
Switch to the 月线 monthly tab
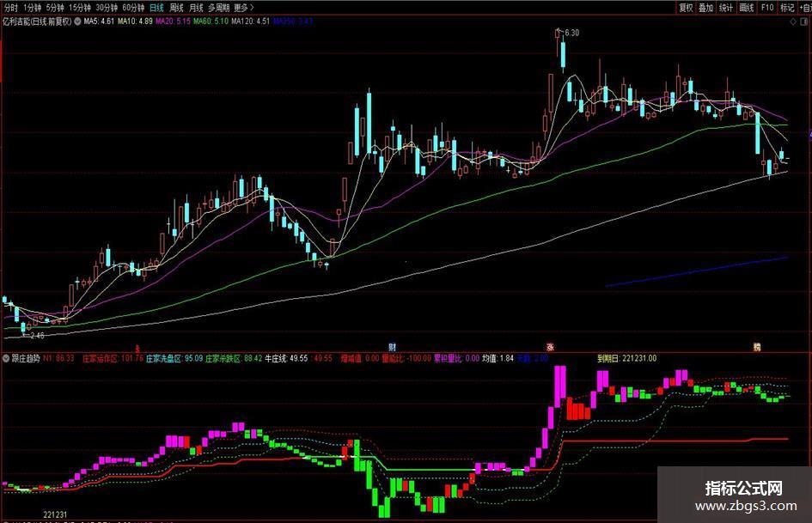click(x=196, y=7)
